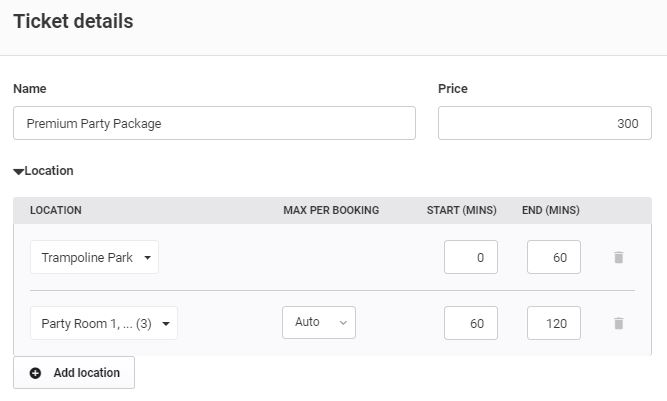
Task: Click the START (MINS) column header
Action: point(462,210)
